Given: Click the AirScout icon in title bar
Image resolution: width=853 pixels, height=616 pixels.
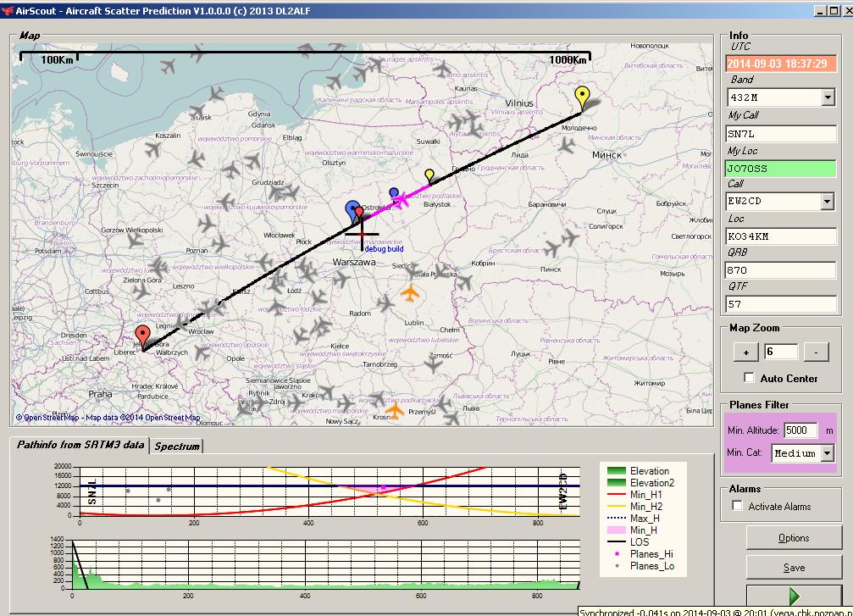Looking at the screenshot, I should pyautogui.click(x=8, y=11).
